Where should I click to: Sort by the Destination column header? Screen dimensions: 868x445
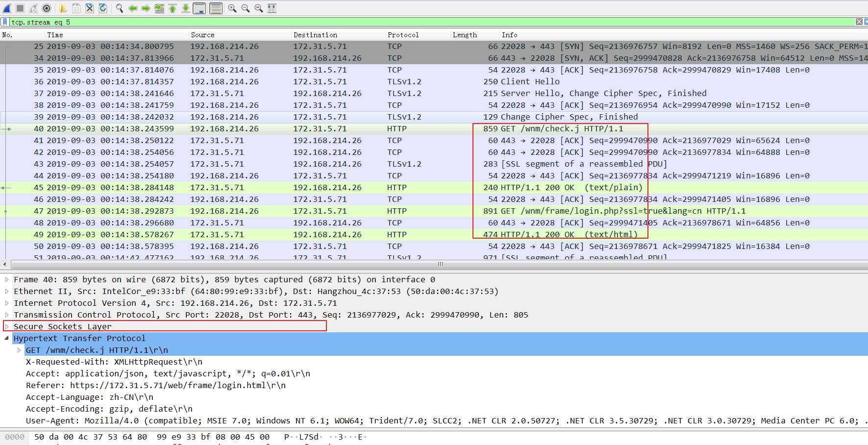click(338, 35)
